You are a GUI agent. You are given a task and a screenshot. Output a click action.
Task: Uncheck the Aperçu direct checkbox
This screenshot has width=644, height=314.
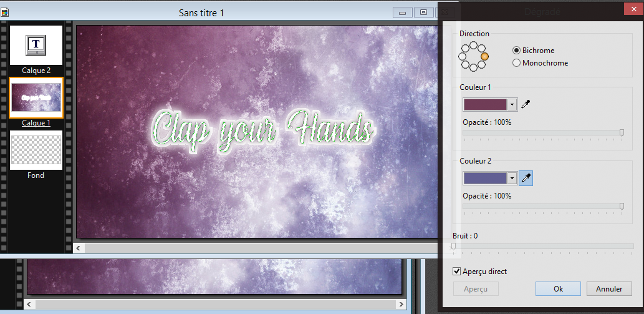coord(456,272)
